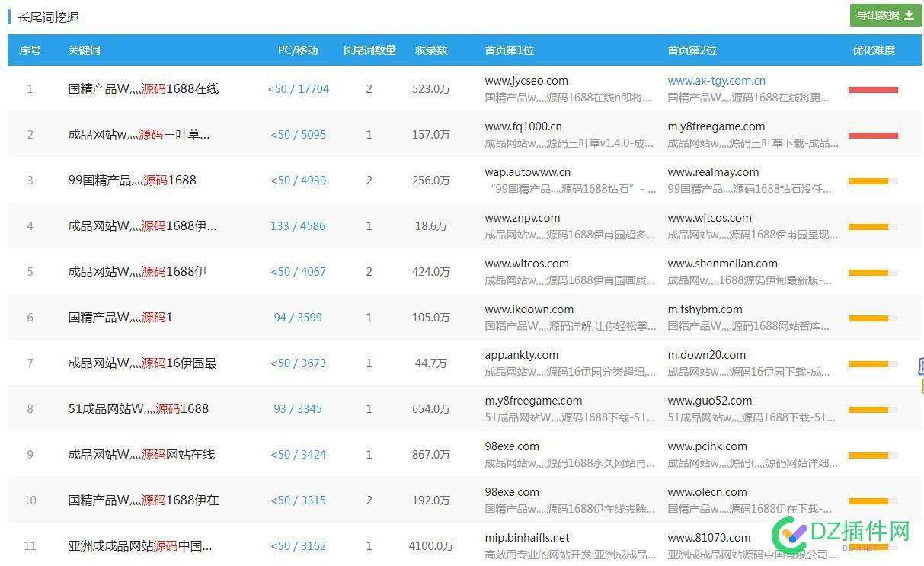Click www.olecn.com domain
Screen dimensions: 924x566
tap(708, 492)
